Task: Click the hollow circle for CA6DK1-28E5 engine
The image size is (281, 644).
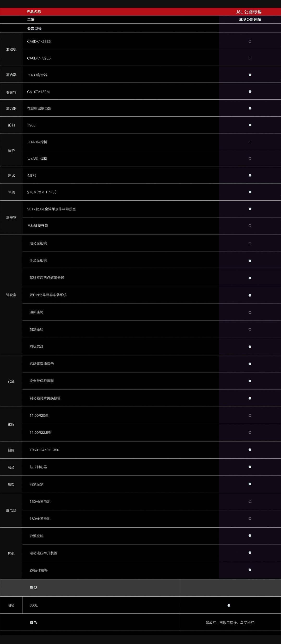Action: 250,41
